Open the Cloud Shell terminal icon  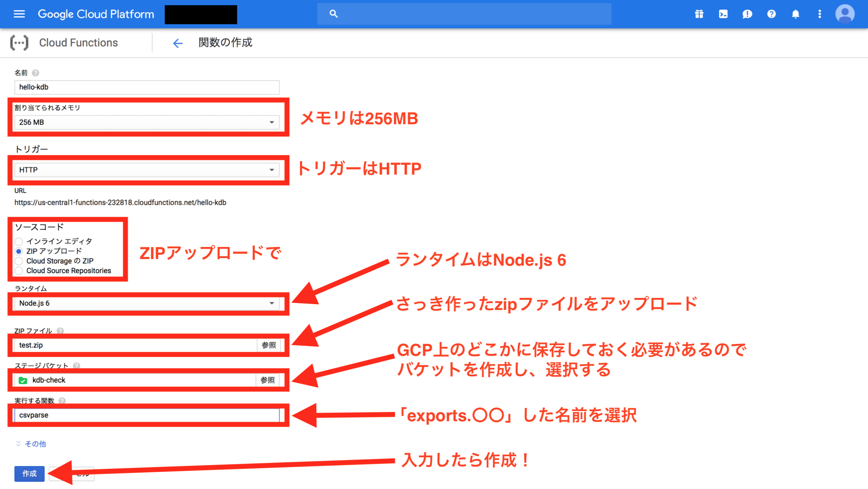(723, 14)
